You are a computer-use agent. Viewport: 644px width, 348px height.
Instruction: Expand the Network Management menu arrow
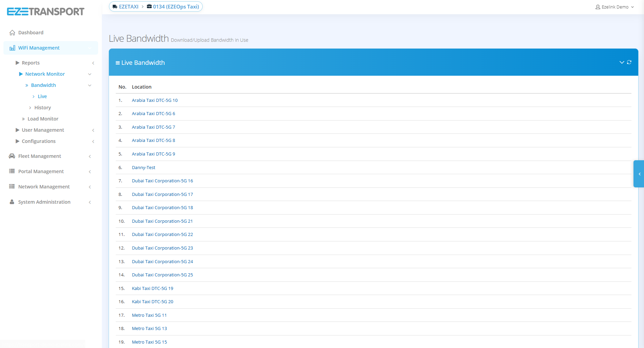click(x=90, y=187)
